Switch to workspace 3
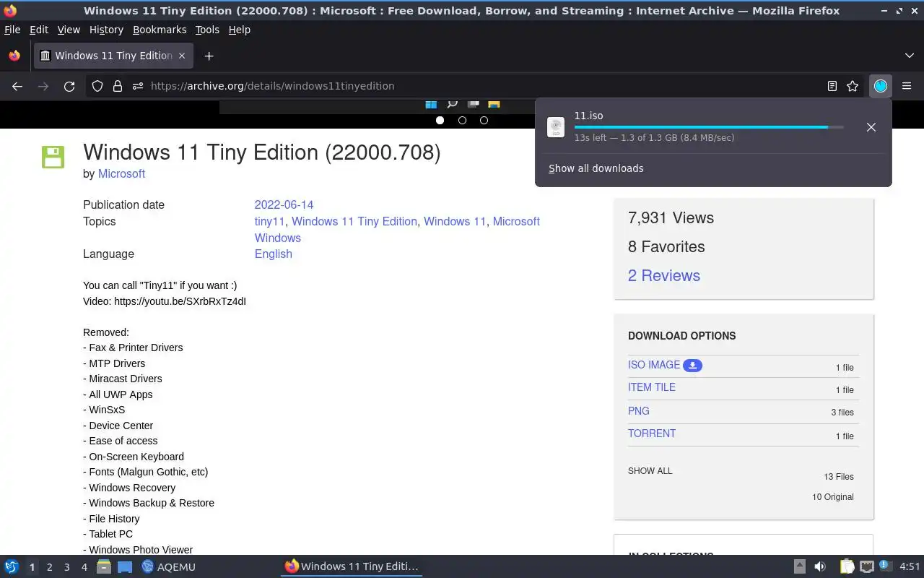 click(66, 567)
